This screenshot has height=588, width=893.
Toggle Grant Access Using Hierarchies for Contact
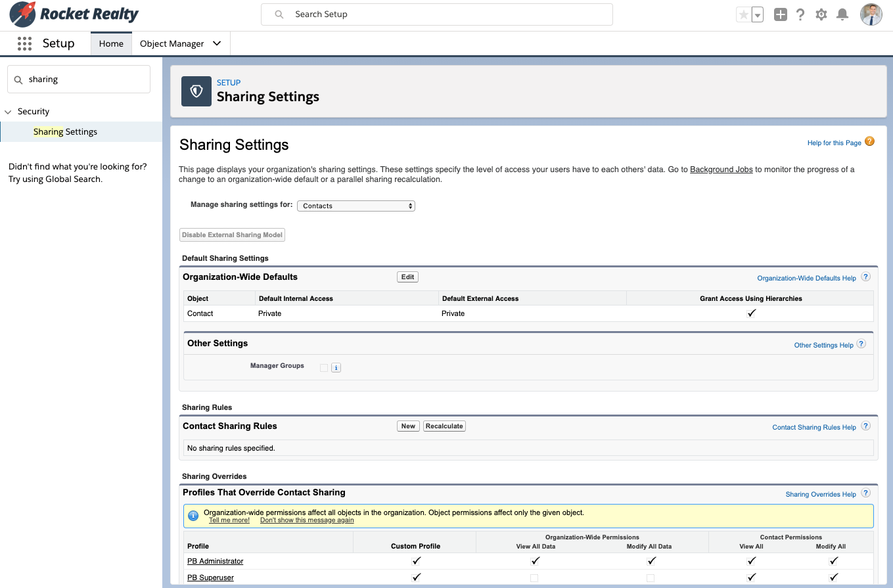pyautogui.click(x=751, y=313)
